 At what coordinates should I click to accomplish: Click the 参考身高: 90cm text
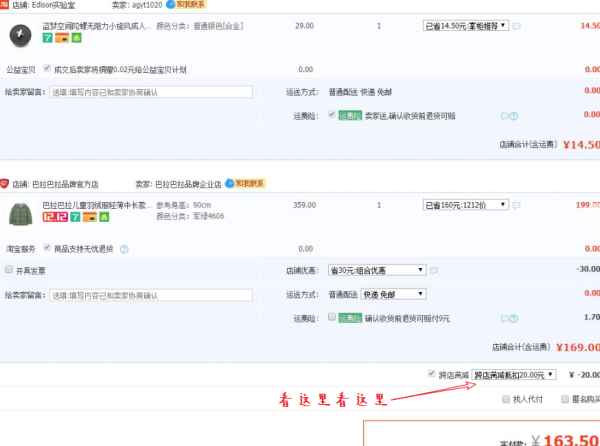point(184,205)
